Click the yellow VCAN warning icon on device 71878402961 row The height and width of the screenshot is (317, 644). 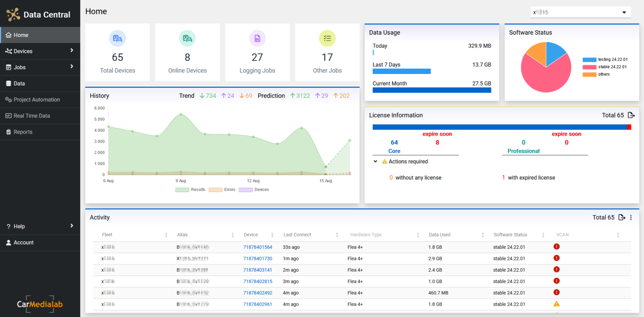[x=556, y=304]
